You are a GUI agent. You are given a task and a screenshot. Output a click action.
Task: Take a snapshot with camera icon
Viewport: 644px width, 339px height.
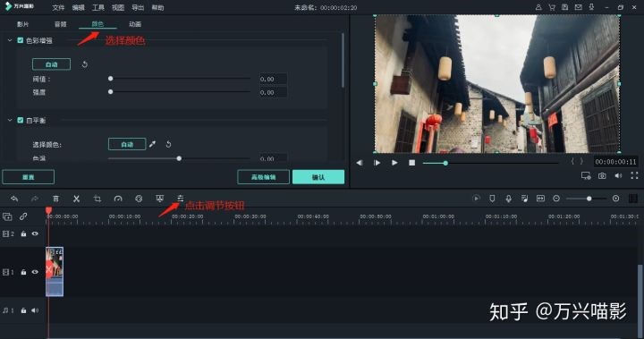602,176
